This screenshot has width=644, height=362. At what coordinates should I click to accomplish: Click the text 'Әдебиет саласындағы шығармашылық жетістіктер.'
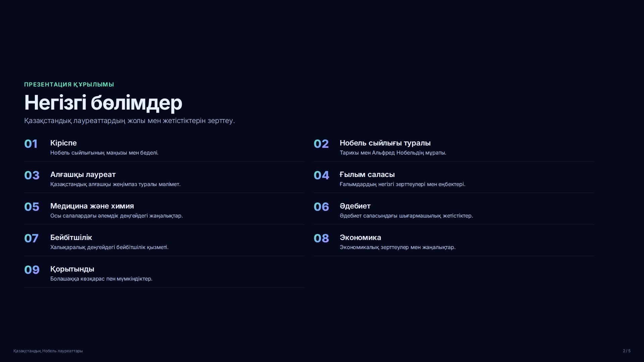point(406,216)
